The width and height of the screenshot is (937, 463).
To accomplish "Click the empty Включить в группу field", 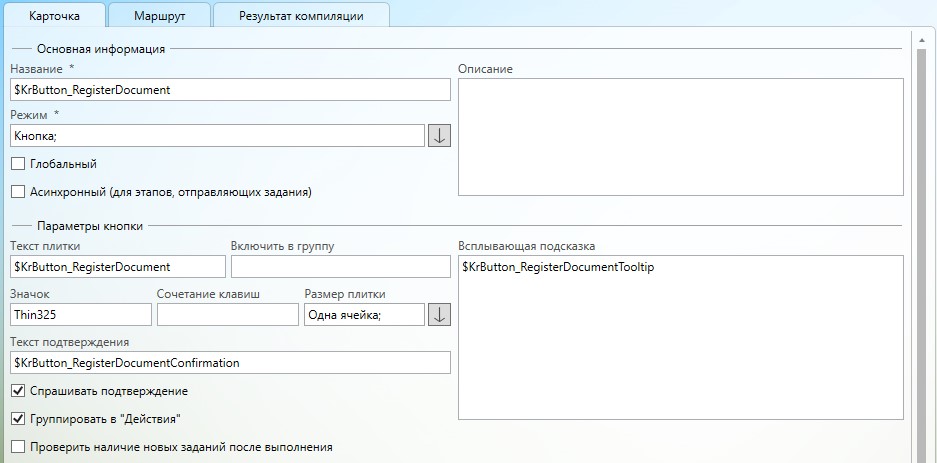I will pos(340,267).
